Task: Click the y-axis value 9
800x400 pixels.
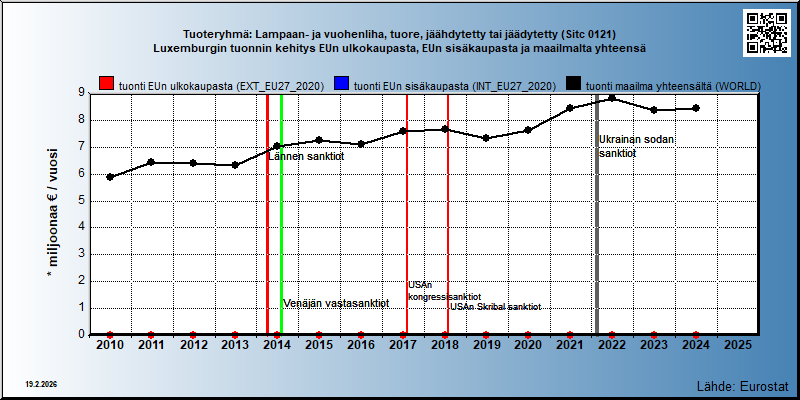Action: click(x=81, y=92)
